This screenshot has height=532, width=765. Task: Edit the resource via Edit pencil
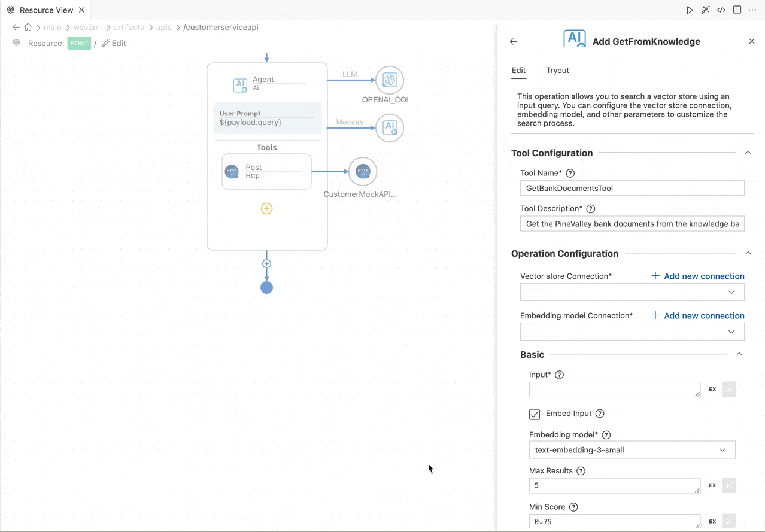pos(114,43)
